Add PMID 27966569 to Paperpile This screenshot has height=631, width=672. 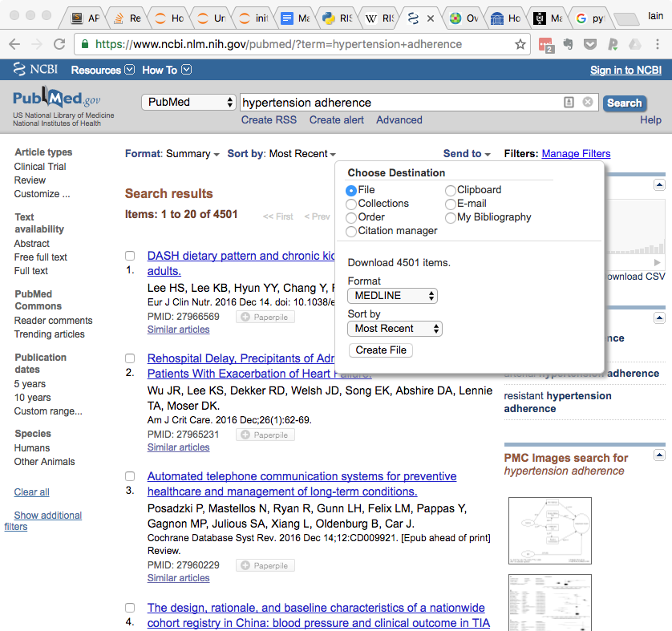[x=265, y=317]
